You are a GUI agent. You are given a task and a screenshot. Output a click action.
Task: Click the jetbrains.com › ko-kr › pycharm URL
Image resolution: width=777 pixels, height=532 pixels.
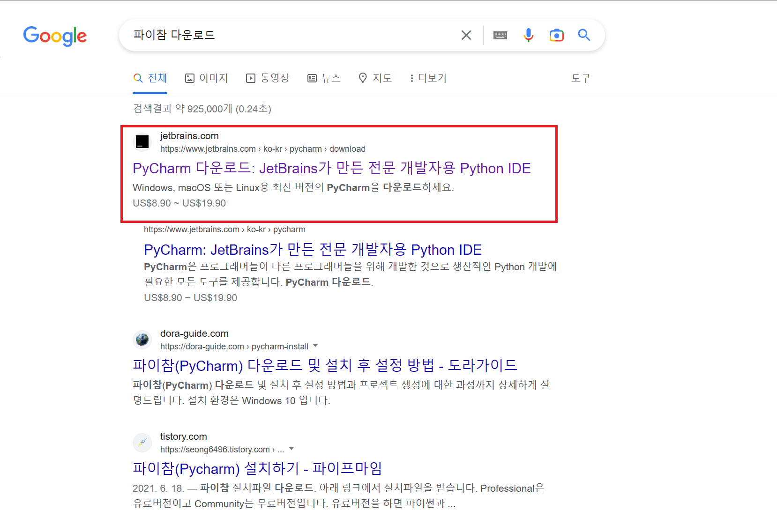pos(224,229)
